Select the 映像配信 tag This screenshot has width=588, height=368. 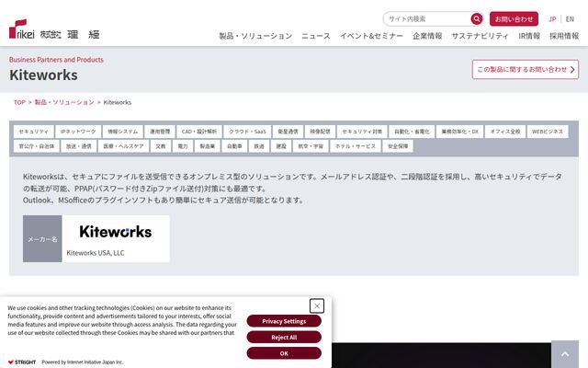click(x=320, y=132)
